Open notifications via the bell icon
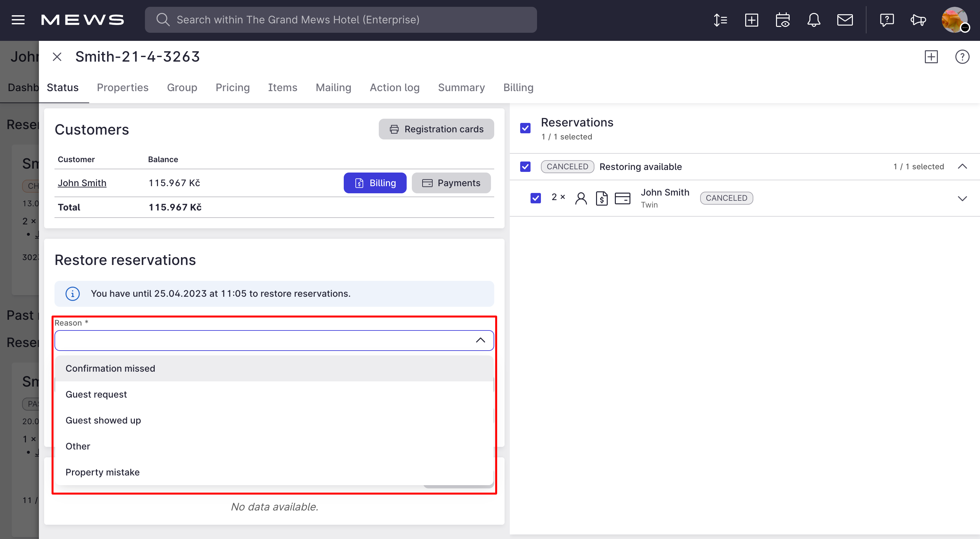Image resolution: width=980 pixels, height=539 pixels. (x=814, y=20)
